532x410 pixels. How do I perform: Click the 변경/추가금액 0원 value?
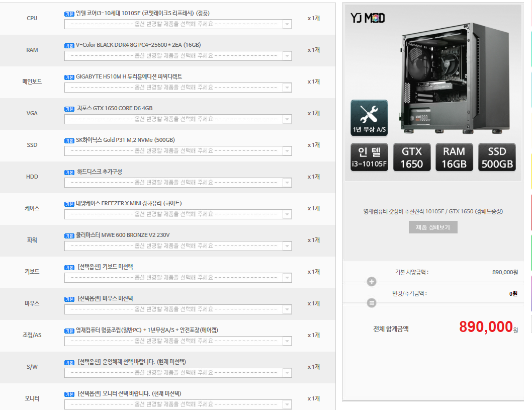coord(513,294)
